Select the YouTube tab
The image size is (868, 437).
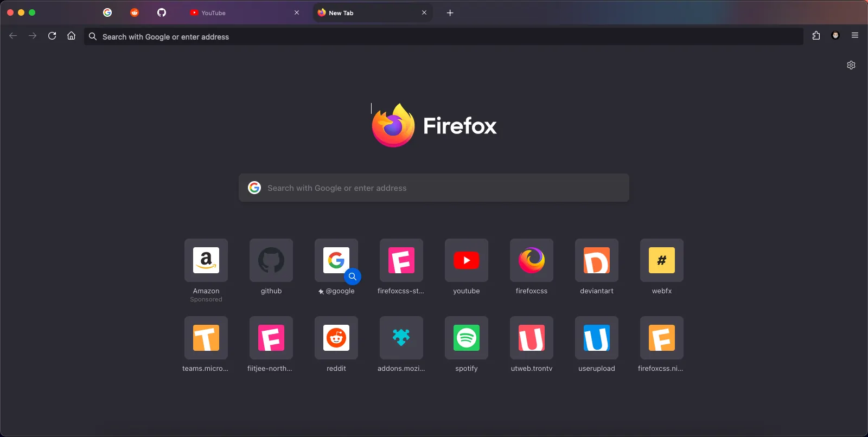(239, 13)
